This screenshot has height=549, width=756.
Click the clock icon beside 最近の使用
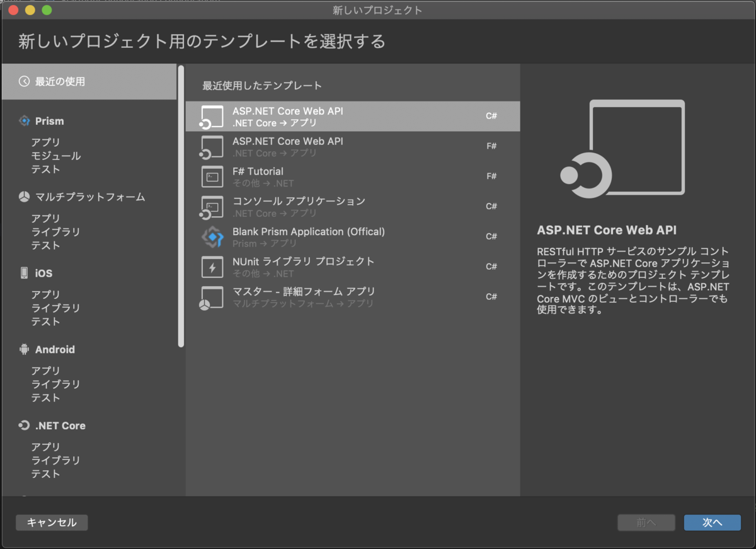[24, 81]
